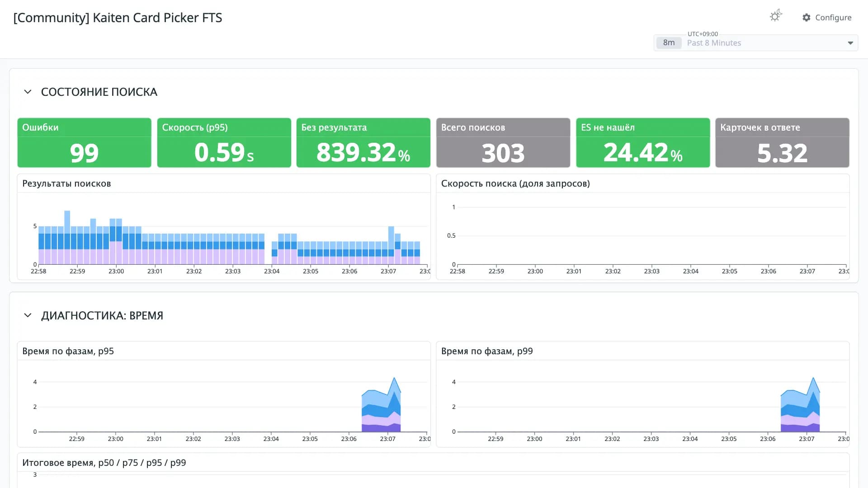Click the Итоговое время p50/p75/p95/p99 title

pos(104,463)
